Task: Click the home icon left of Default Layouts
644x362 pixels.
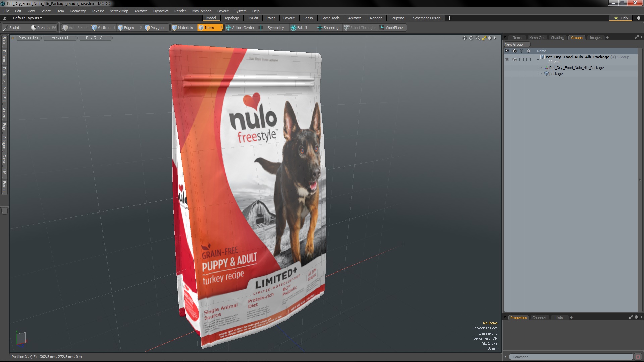Action: pos(5,18)
